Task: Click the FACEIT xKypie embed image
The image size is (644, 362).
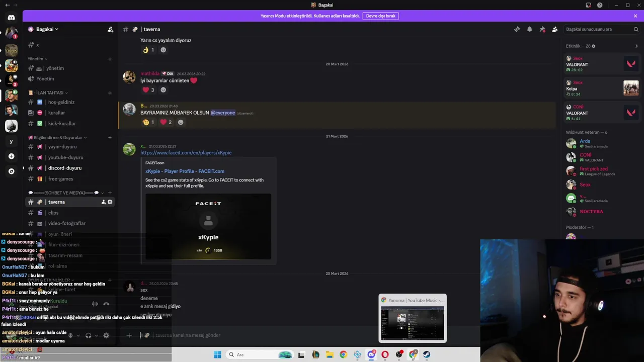Action: 208,227
